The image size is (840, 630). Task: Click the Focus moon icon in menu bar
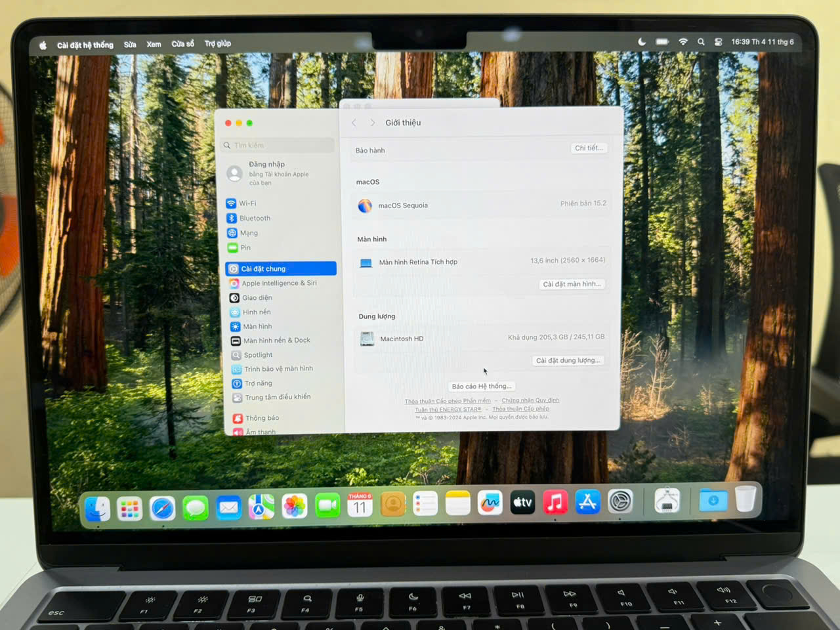click(x=642, y=41)
